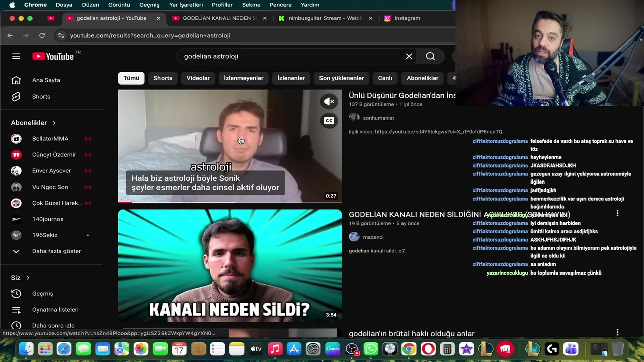Open the BellatorMMA subscription channel
Viewport: 644px width, 362px height.
click(51, 139)
